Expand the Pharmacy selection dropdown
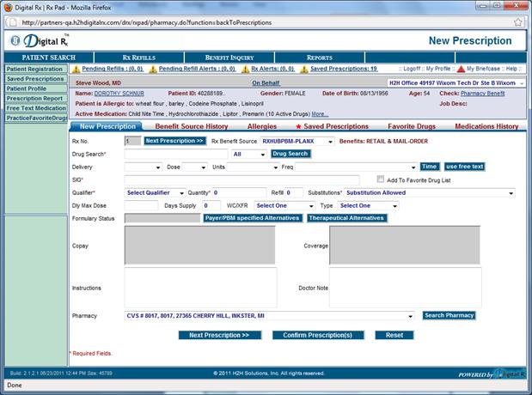 coord(411,316)
